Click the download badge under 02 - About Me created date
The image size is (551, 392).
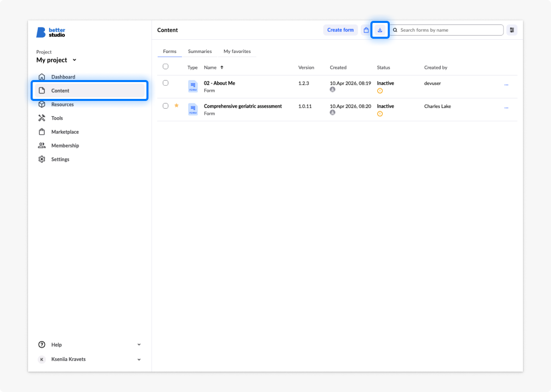click(x=333, y=90)
